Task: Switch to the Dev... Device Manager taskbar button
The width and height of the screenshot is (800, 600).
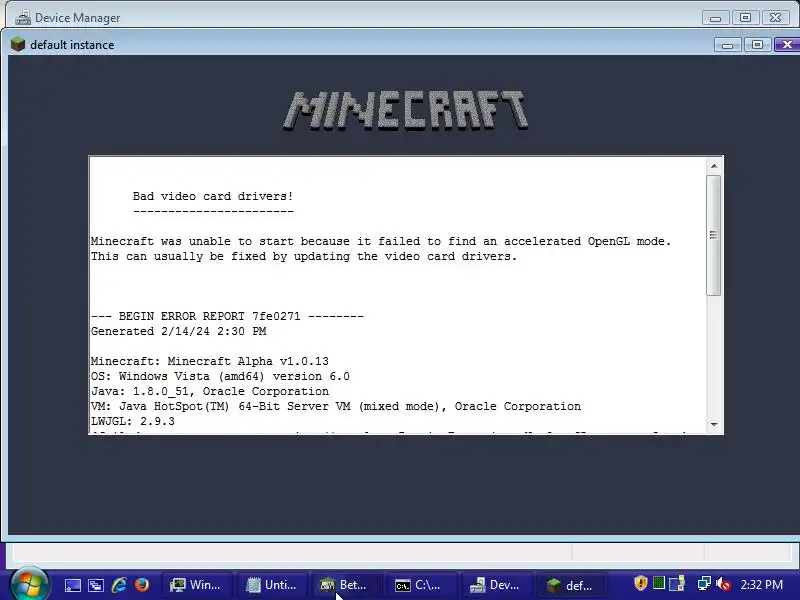Action: [495, 585]
